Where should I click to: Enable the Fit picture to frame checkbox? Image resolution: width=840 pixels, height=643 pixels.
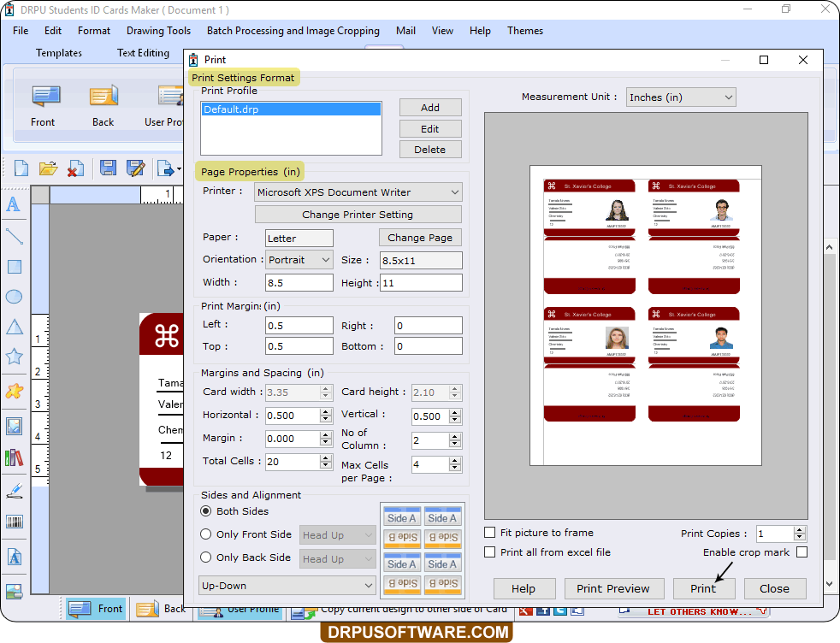(489, 532)
